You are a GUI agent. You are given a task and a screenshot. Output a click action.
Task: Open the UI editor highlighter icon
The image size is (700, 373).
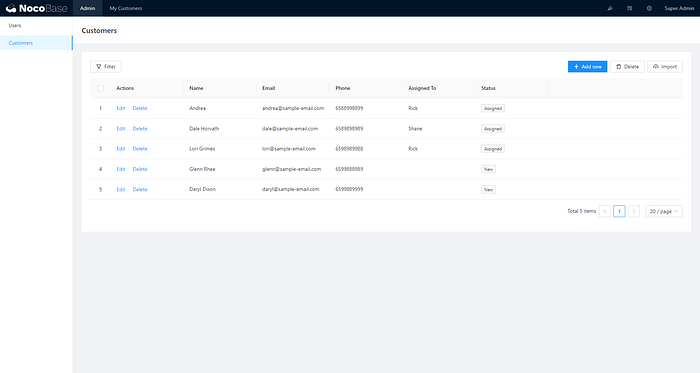coord(610,8)
